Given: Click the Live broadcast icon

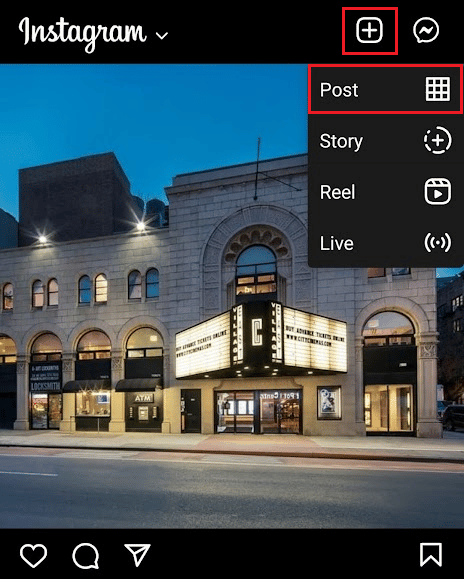Looking at the screenshot, I should pos(438,243).
